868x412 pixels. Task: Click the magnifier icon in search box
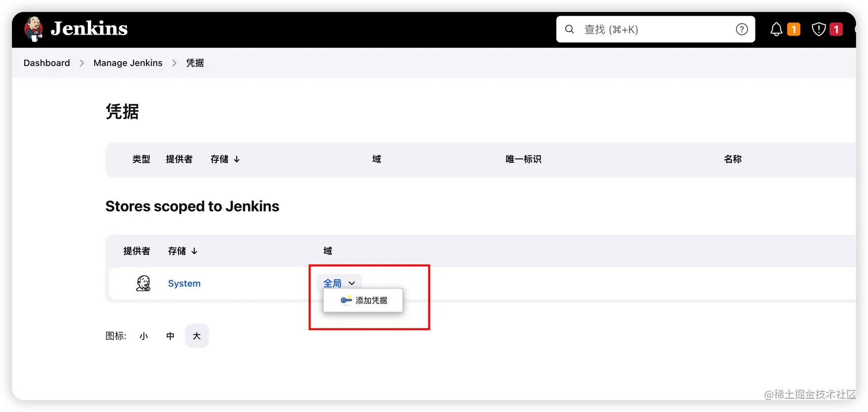(569, 29)
